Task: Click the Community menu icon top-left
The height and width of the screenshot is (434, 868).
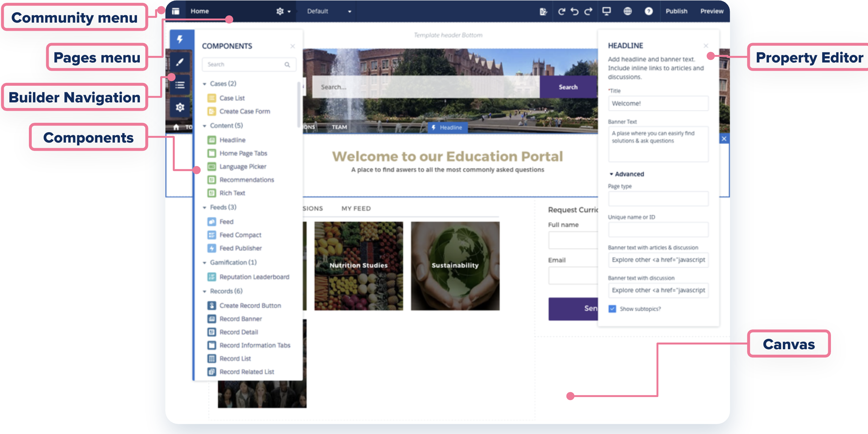Action: click(x=176, y=11)
